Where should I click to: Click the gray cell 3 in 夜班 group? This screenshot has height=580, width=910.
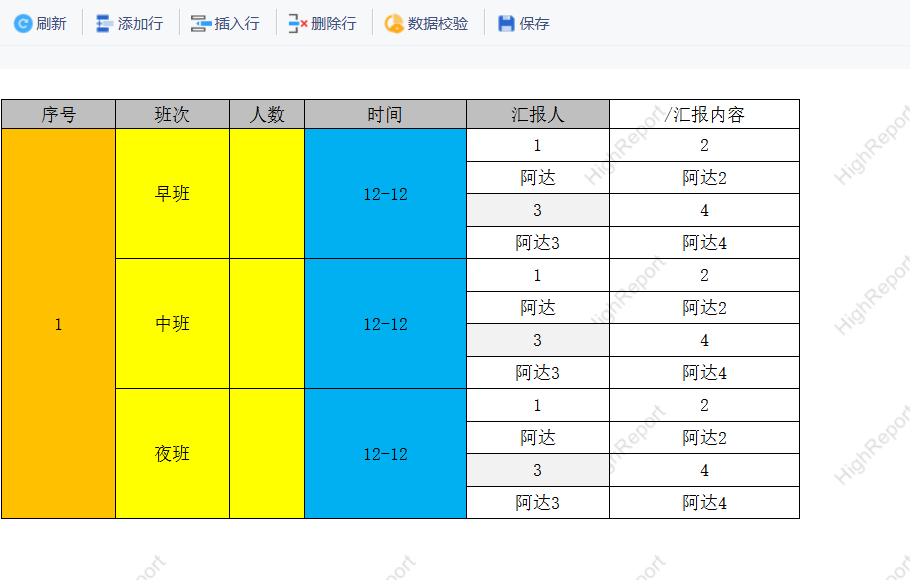point(538,470)
